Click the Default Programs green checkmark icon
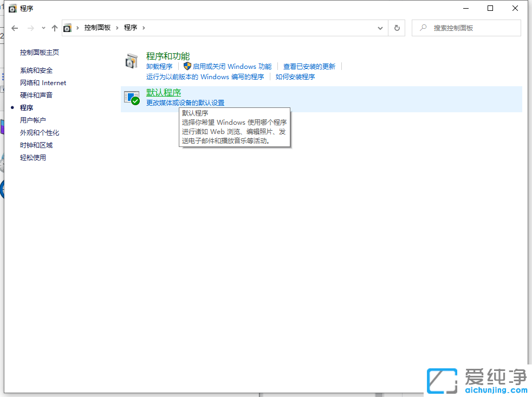Viewport: 532px width, 397px height. (132, 99)
